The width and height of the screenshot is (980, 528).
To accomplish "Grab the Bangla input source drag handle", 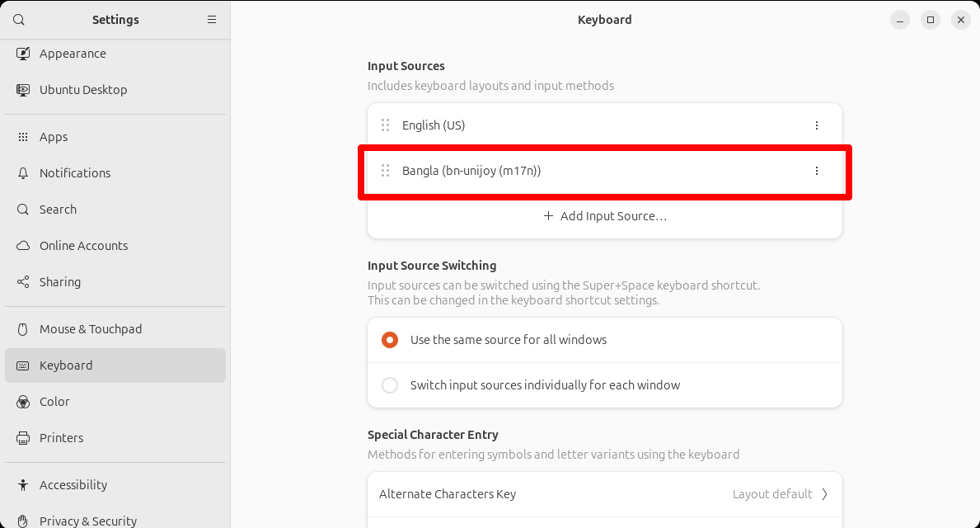I will click(385, 171).
